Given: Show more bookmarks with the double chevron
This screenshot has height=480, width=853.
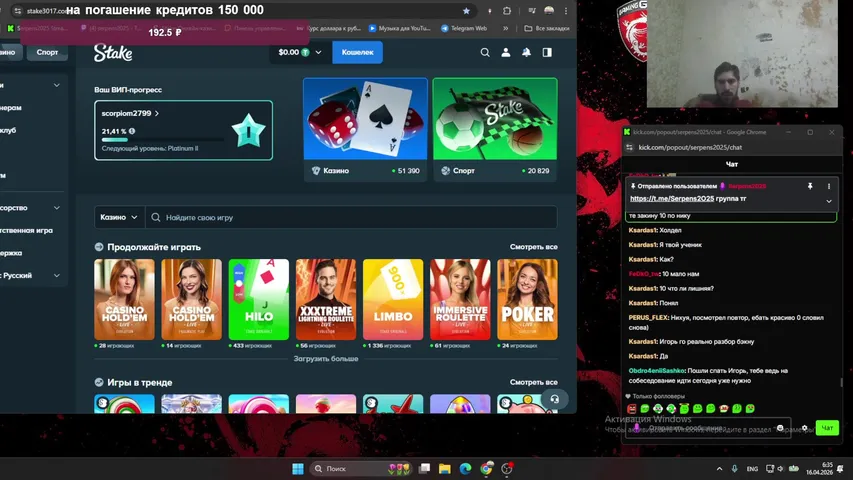Looking at the screenshot, I should [505, 28].
